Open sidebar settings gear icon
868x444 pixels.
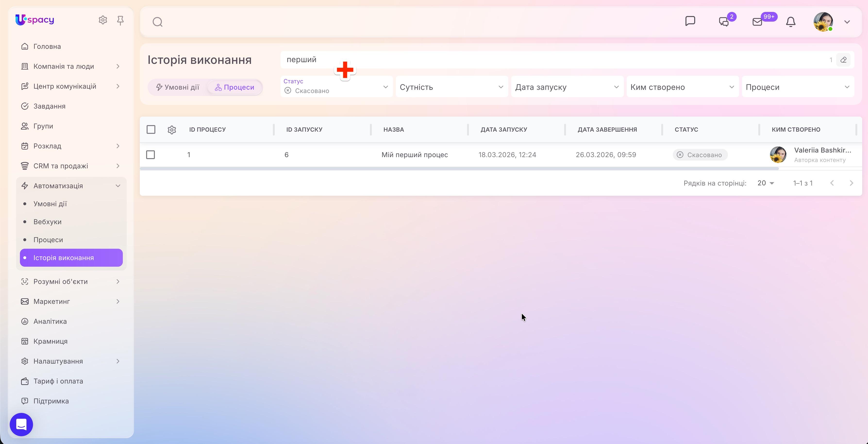(103, 20)
